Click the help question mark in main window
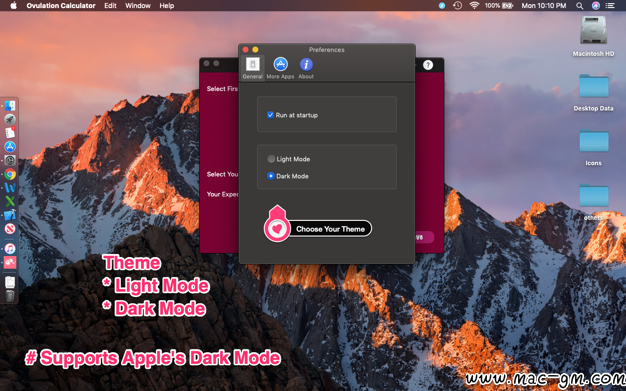This screenshot has height=391, width=626. click(428, 65)
